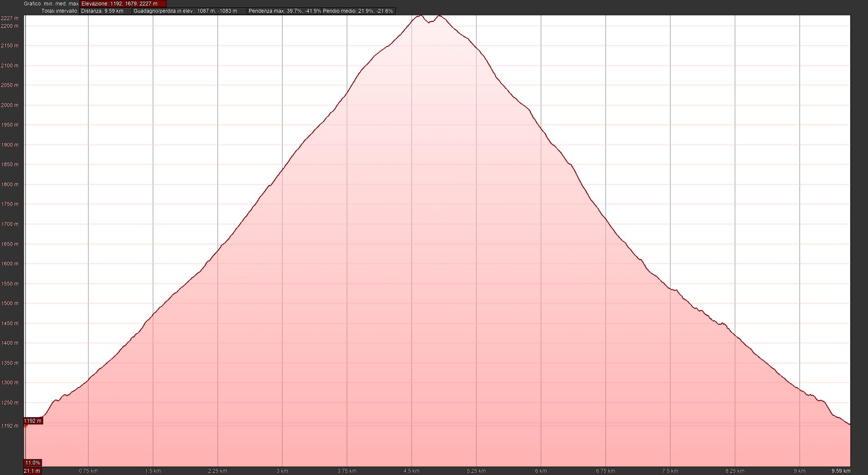The width and height of the screenshot is (868, 475).
Task: Click the 1500 m elevation axis label
Action: click(x=10, y=303)
